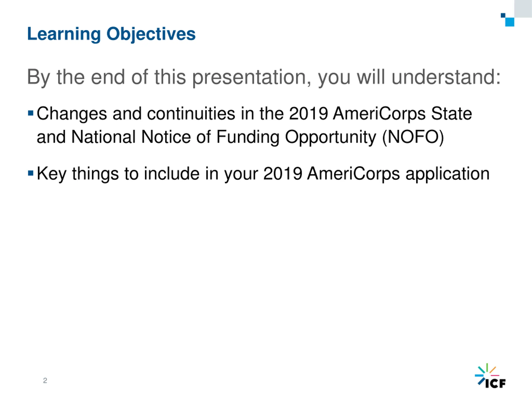Viewport: 532px width, 399px height.
Task: Click the first 2019 in first bullet
Action: (x=308, y=113)
